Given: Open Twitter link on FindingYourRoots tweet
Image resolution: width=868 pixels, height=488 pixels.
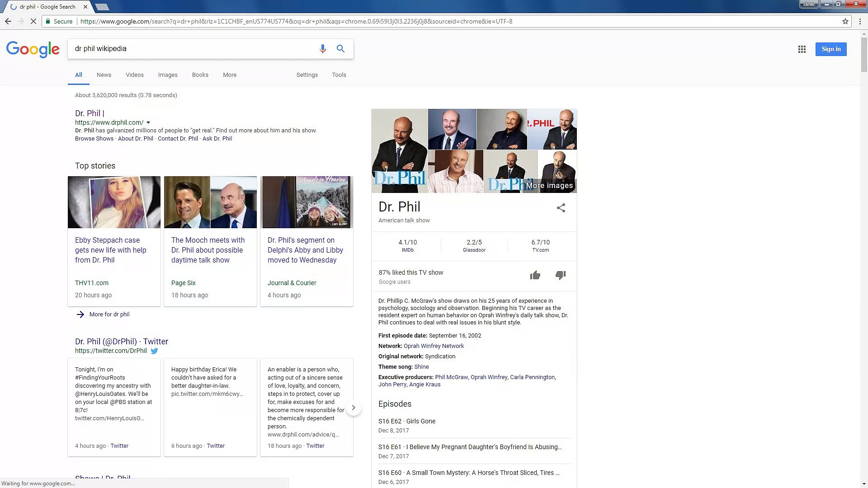Looking at the screenshot, I should pos(119,446).
